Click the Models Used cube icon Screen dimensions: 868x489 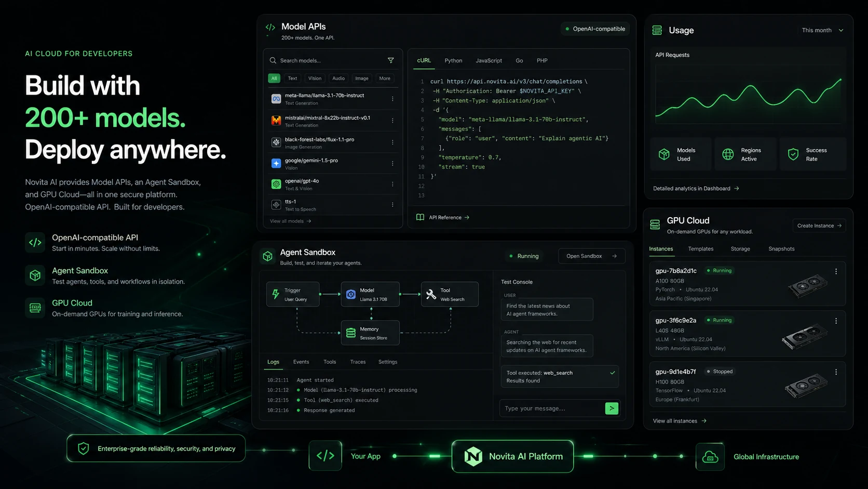point(664,154)
